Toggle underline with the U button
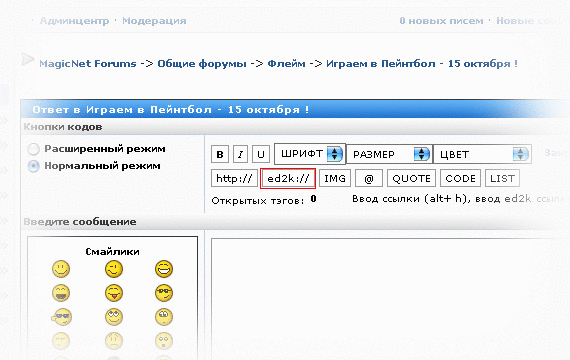This screenshot has height=360, width=570. coord(261,154)
